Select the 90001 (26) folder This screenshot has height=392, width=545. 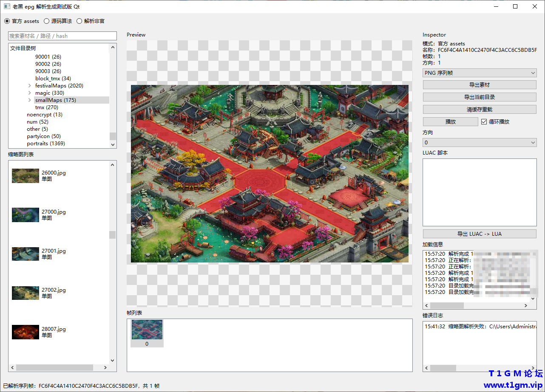[x=48, y=57]
